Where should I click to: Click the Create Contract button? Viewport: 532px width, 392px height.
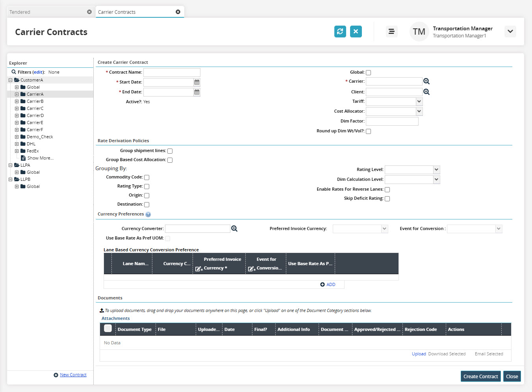pos(480,376)
